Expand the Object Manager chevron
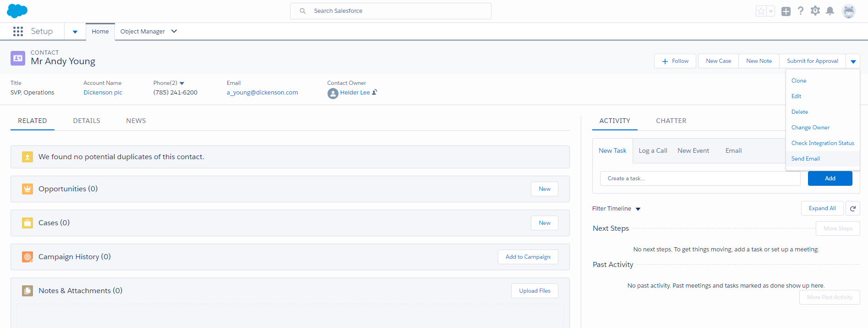The width and height of the screenshot is (868, 328). (x=174, y=31)
